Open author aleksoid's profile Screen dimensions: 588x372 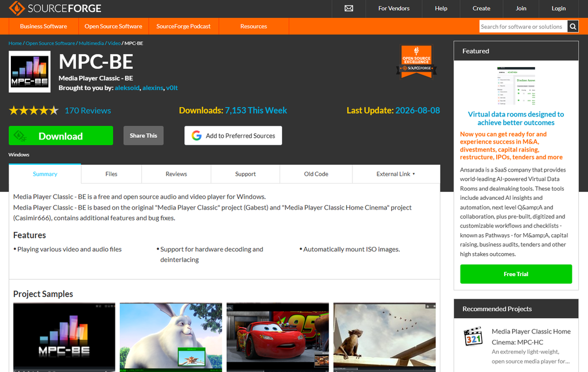pyautogui.click(x=127, y=88)
